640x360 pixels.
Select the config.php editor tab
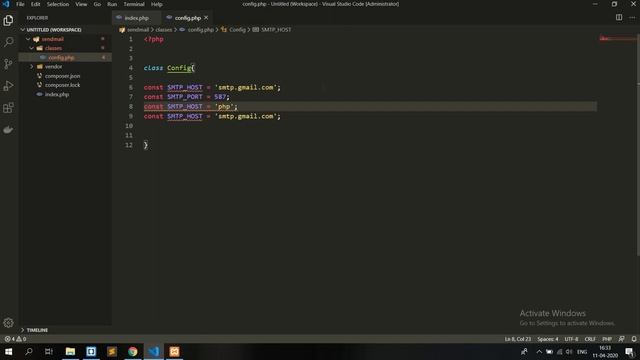(187, 18)
